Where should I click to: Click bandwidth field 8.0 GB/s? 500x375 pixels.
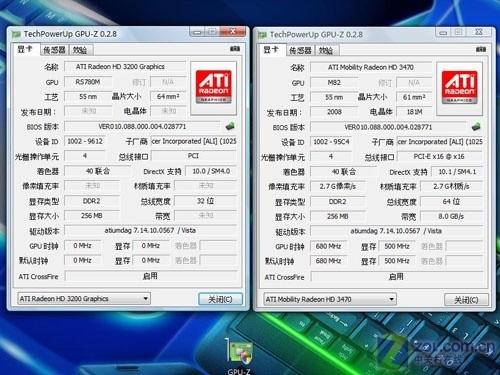tap(452, 216)
